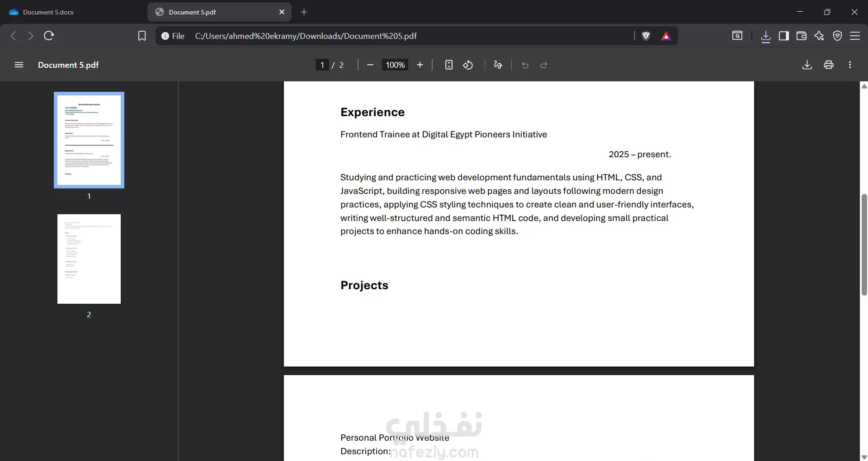Zoom in the PDF with plus button

pyautogui.click(x=420, y=65)
